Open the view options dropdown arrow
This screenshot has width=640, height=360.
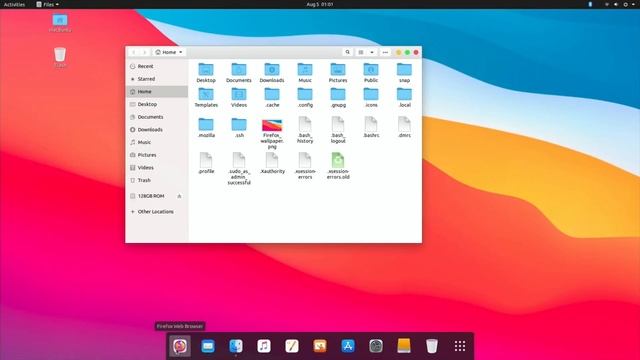pyautogui.click(x=372, y=52)
